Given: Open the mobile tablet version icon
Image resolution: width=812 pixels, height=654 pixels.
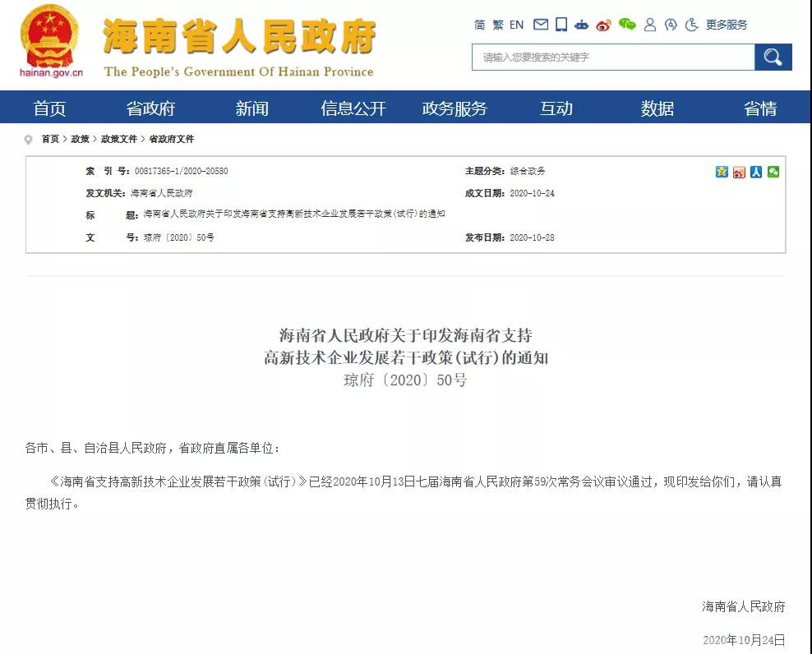Looking at the screenshot, I should point(561,25).
